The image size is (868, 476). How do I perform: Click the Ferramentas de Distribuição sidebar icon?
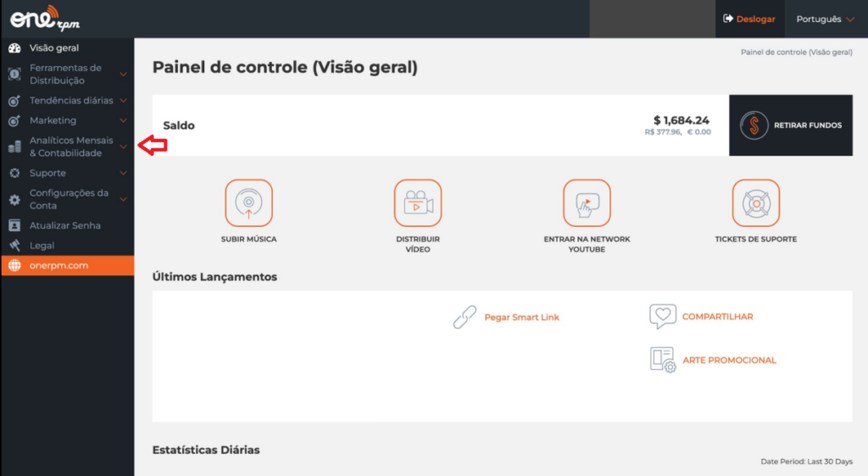[14, 74]
